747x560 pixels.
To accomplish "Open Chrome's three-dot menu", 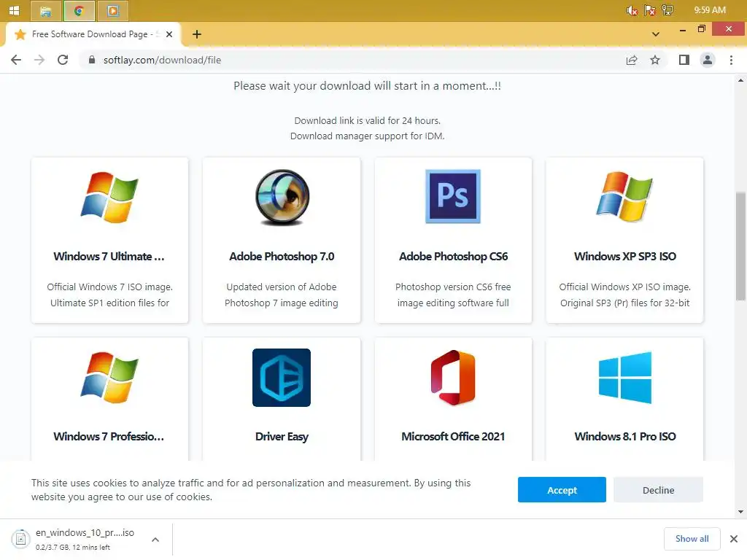I will pyautogui.click(x=731, y=60).
